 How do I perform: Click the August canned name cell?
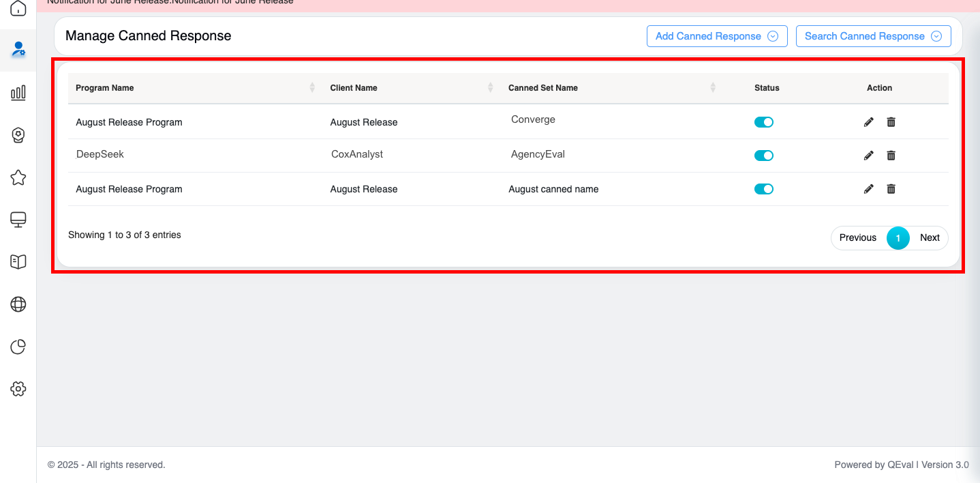click(553, 189)
